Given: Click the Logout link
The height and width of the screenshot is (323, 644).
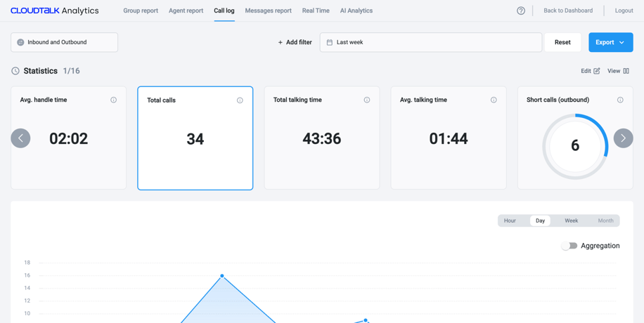Looking at the screenshot, I should point(624,11).
